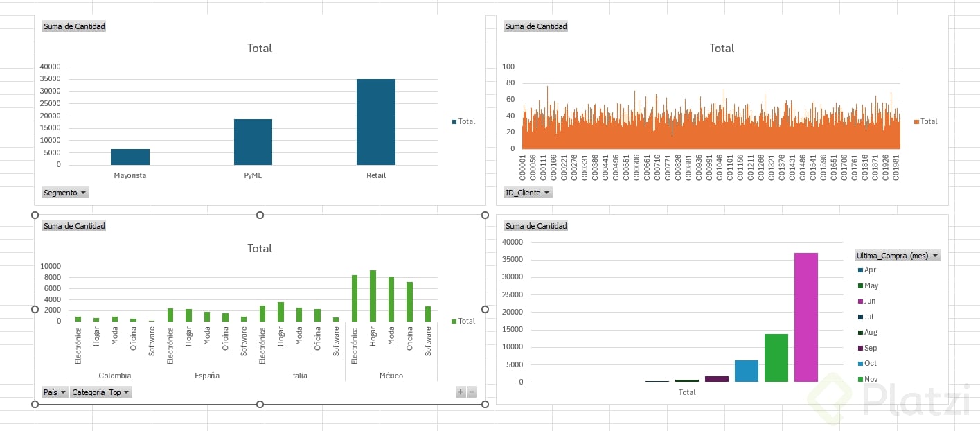Click the PyME axis label
This screenshot has height=431, width=980.
point(253,175)
